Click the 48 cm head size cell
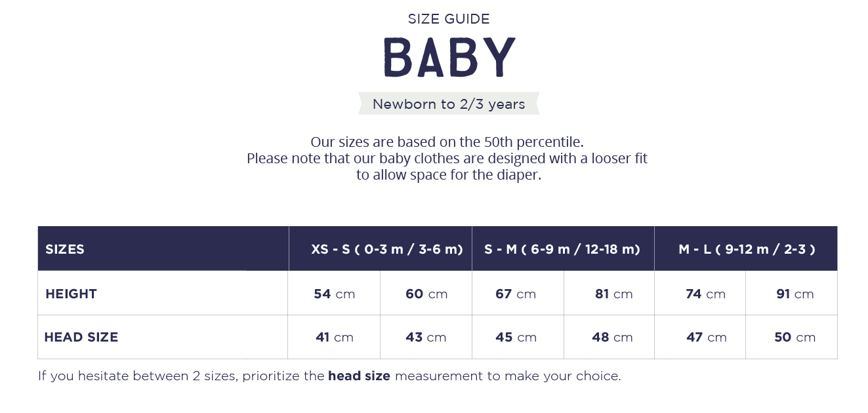This screenshot has width=868, height=413. [x=609, y=337]
